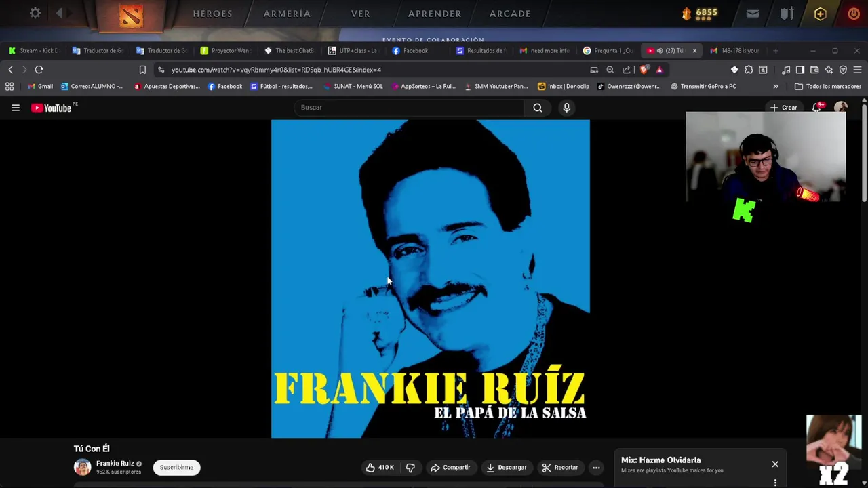This screenshot has width=868, height=488.
Task: Go to the YouTube home logo
Action: pos(52,108)
